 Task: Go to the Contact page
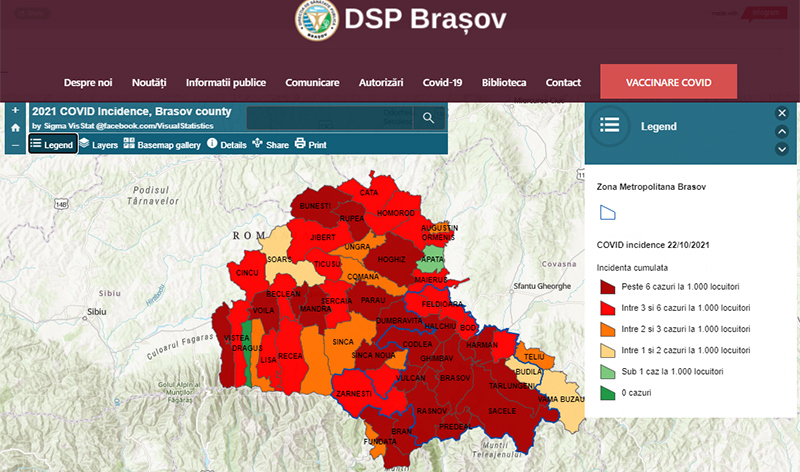click(563, 82)
